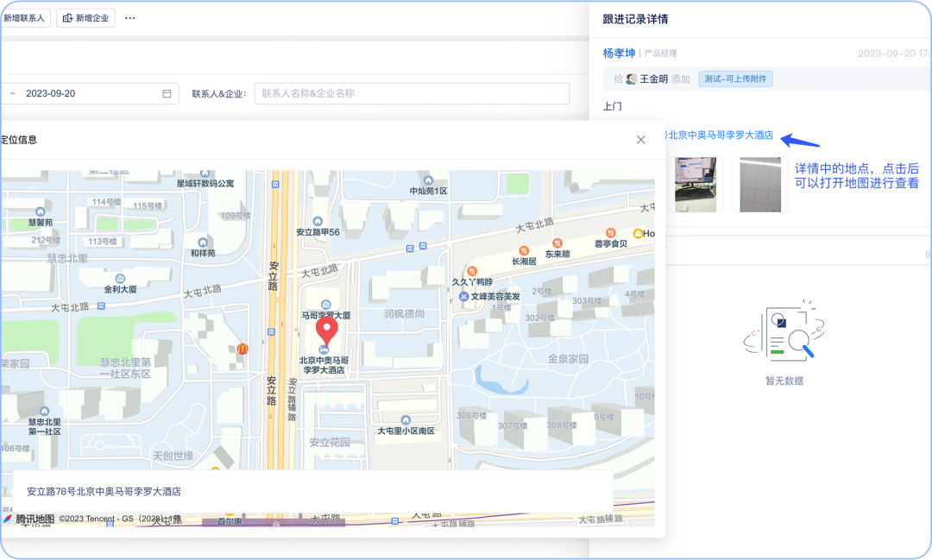The image size is (932, 560).
Task: Click the red location pin on the map
Action: tap(326, 331)
